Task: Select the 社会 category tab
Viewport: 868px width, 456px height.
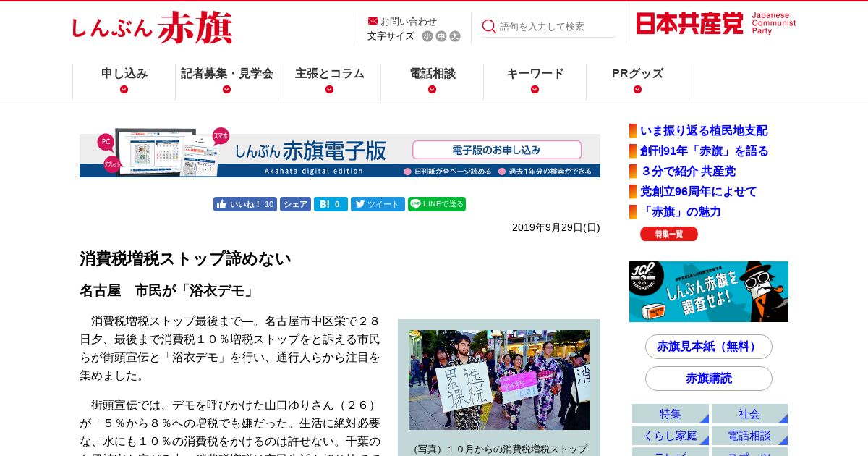Action: [x=749, y=414]
